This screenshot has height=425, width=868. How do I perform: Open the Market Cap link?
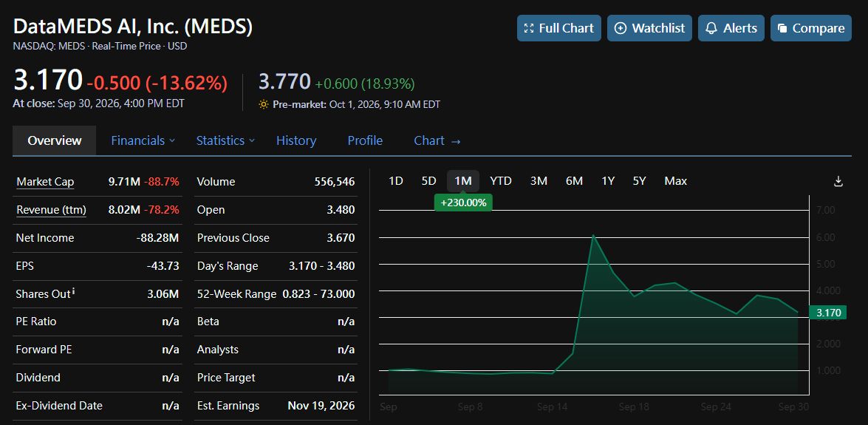45,182
